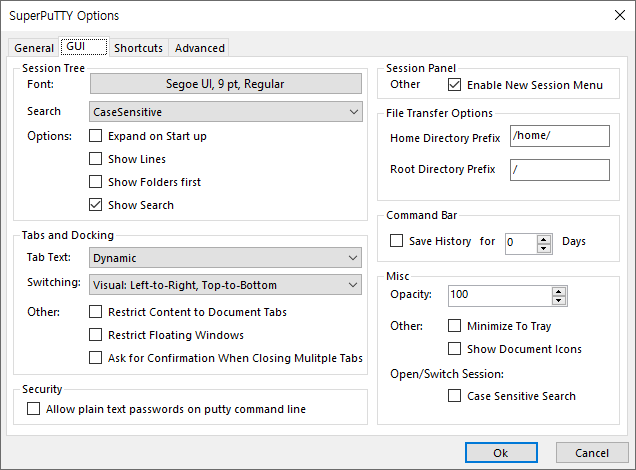Image resolution: width=636 pixels, height=470 pixels.
Task: Click the Cancel button
Action: point(592,453)
